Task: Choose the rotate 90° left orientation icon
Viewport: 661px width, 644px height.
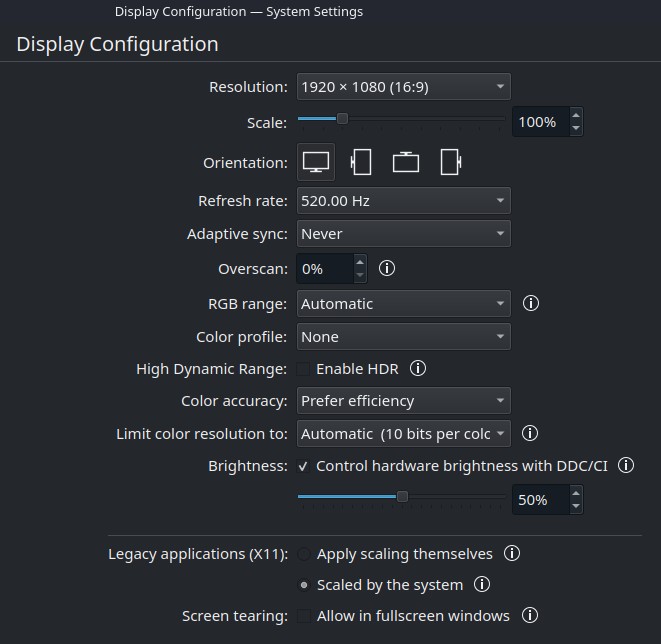Action: pyautogui.click(x=361, y=162)
